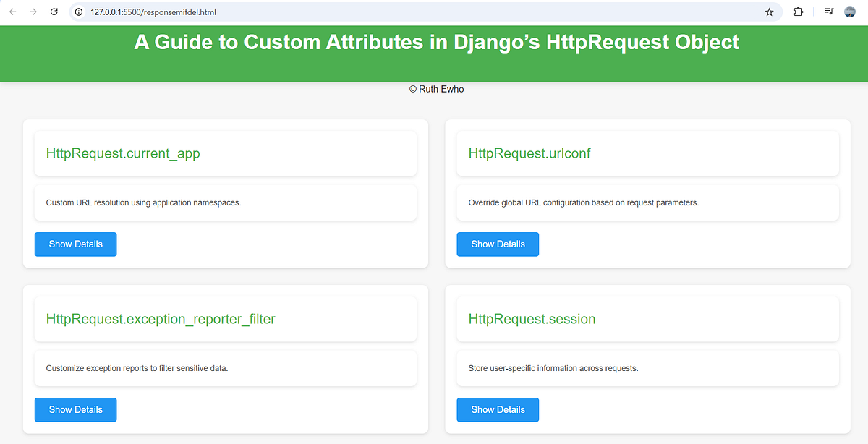This screenshot has width=868, height=444.
Task: Select the HttpRequest.urlconf heading
Action: click(x=529, y=153)
